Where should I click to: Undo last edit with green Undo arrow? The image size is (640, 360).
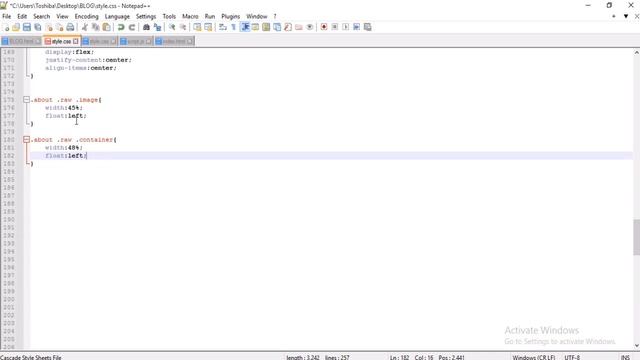pos(121,27)
